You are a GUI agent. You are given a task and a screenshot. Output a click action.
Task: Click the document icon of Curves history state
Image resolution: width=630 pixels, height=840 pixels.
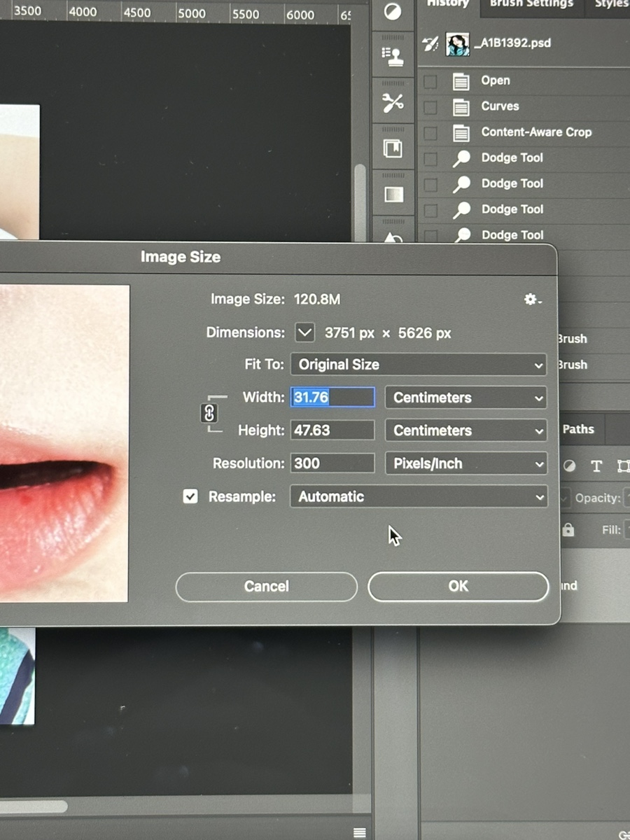(x=461, y=107)
